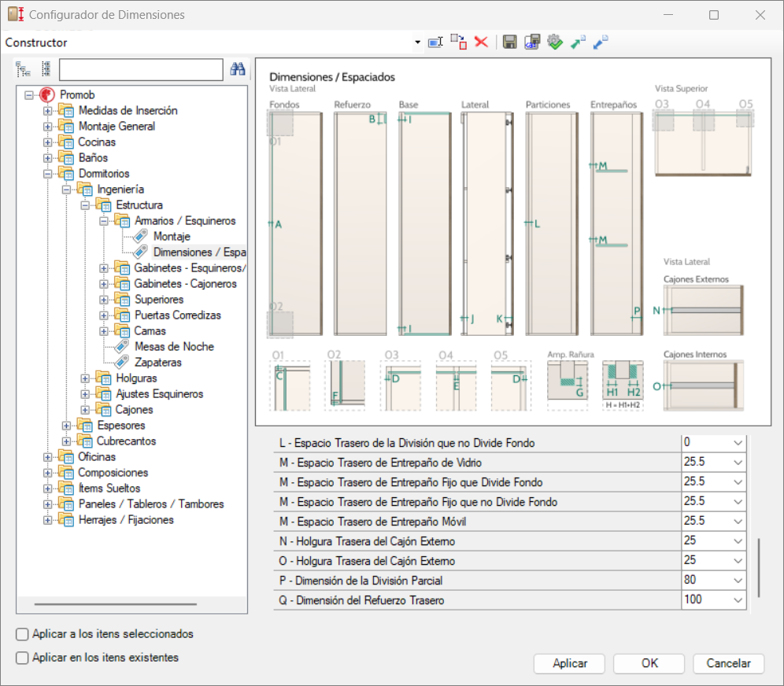Viewport: 784px width, 686px height.
Task: Select the duplicate configuration icon
Action: [x=458, y=42]
